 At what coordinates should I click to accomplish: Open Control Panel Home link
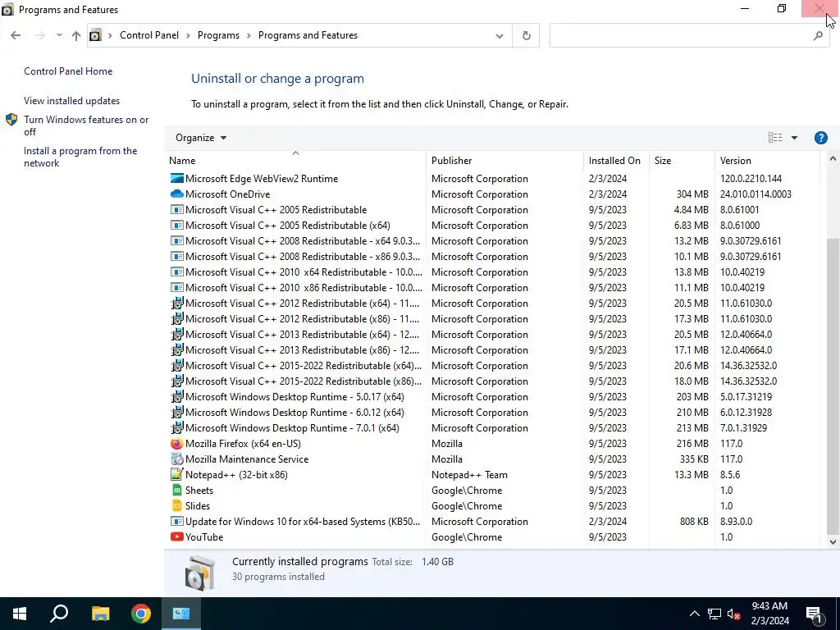coord(68,71)
